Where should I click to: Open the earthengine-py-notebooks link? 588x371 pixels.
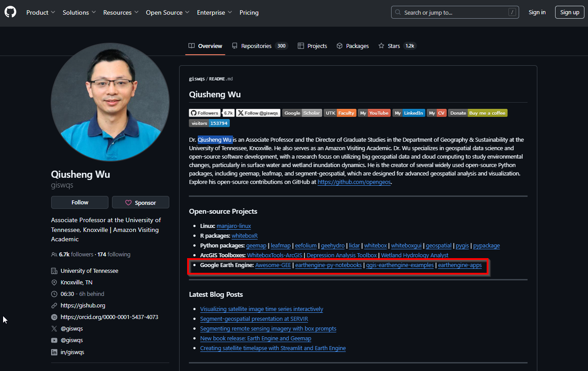point(328,265)
